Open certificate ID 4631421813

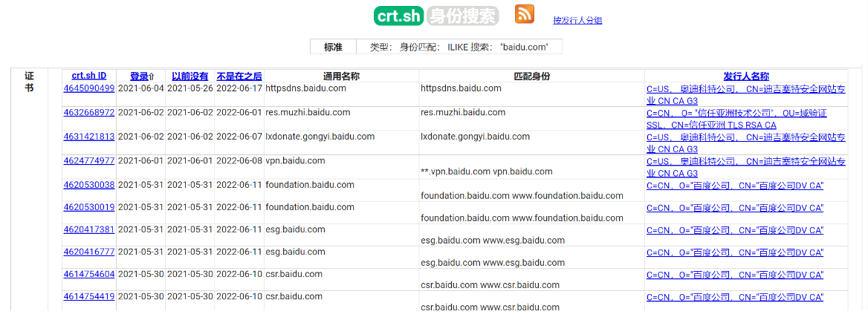coord(89,137)
